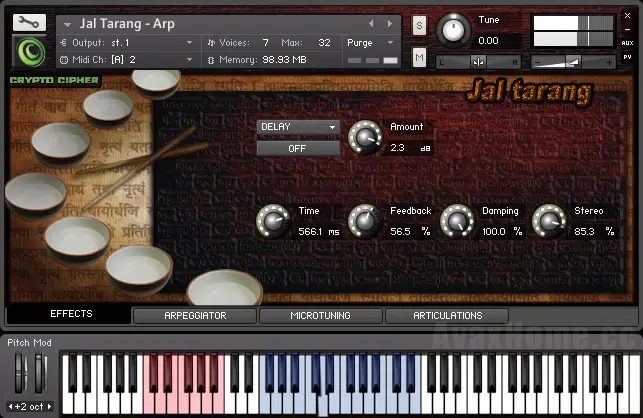Click the Memory 98.93 MB readout
Viewport: 643px width, 418px height.
[284, 60]
